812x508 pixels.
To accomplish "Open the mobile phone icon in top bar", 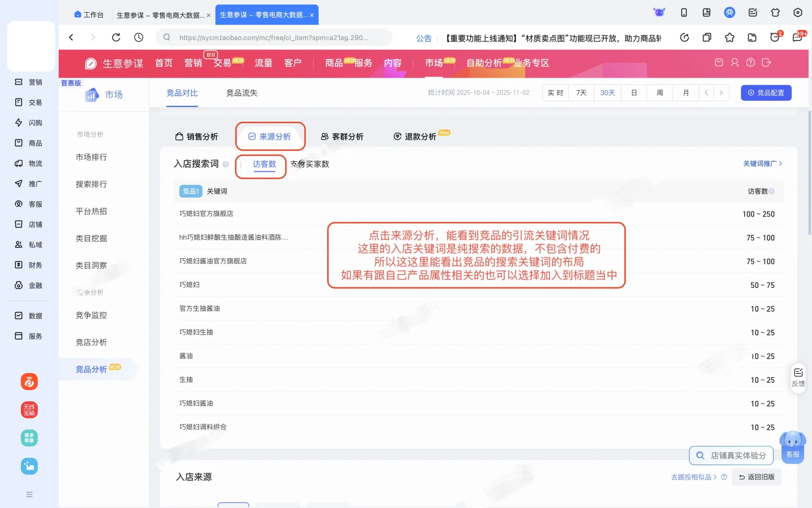I will [684, 13].
